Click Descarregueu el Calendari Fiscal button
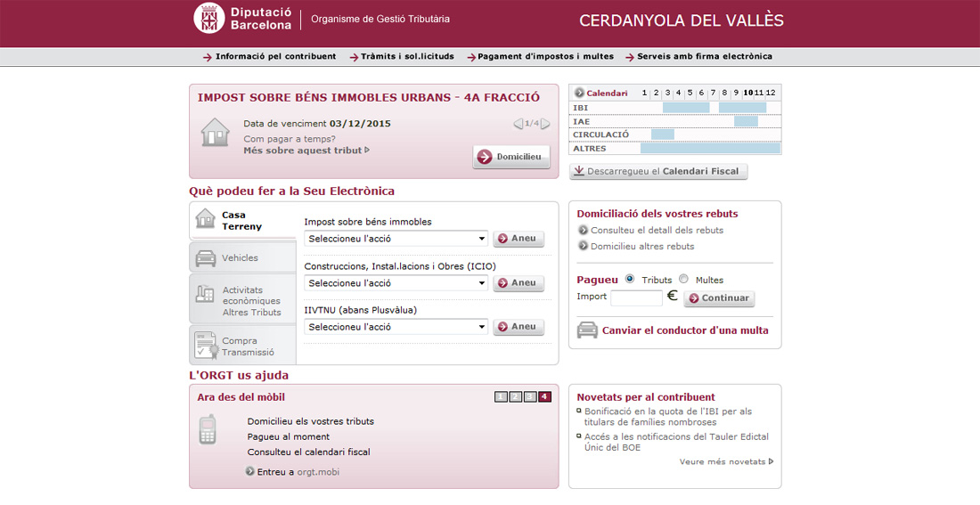Screen dimensions: 980x505 click(x=658, y=171)
